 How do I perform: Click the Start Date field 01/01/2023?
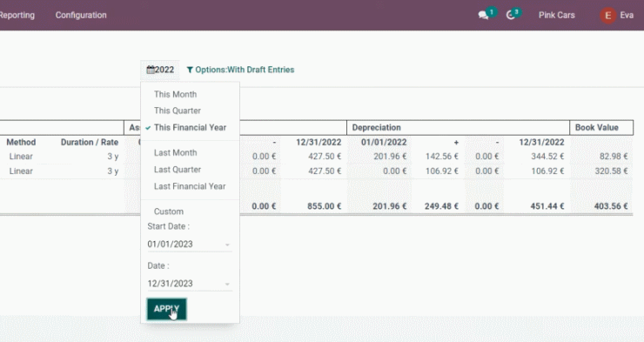click(190, 245)
